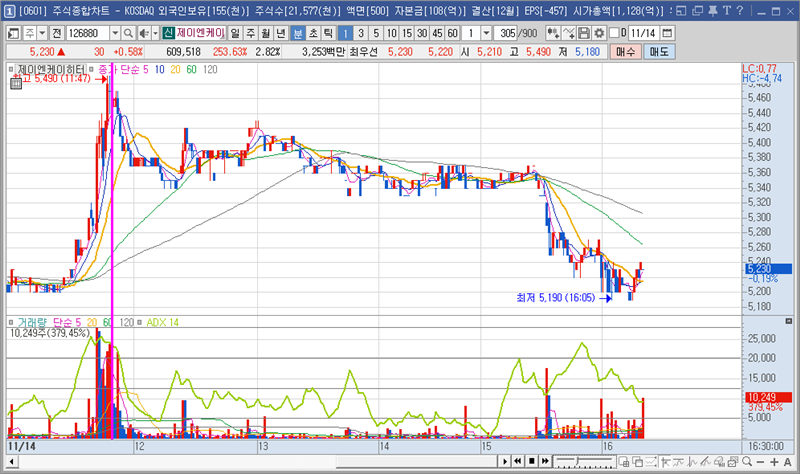Click the help question mark icon in title bar
This screenshot has width=800, height=474.
[x=740, y=10]
